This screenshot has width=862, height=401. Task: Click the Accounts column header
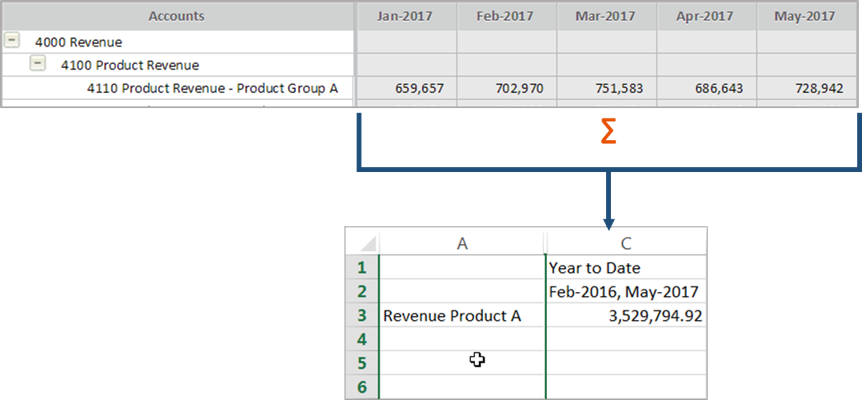point(176,16)
